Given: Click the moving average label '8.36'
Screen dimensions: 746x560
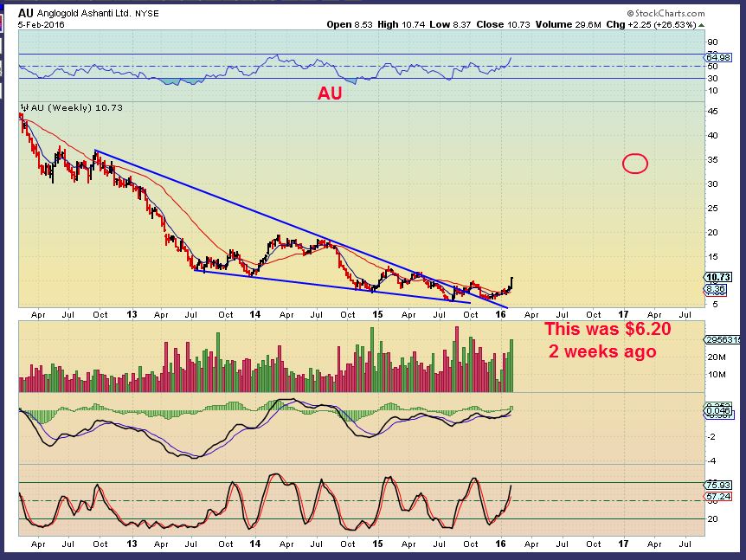Looking at the screenshot, I should 716,289.
